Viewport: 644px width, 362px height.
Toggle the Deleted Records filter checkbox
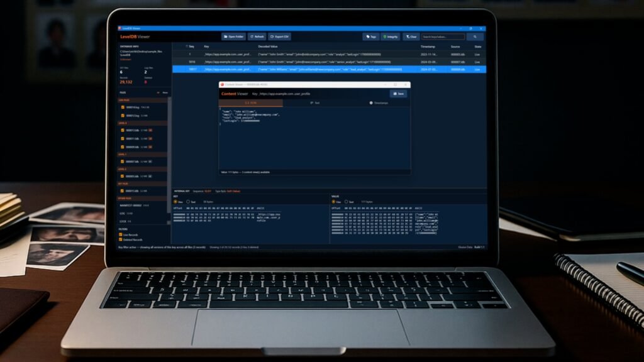[122, 239]
